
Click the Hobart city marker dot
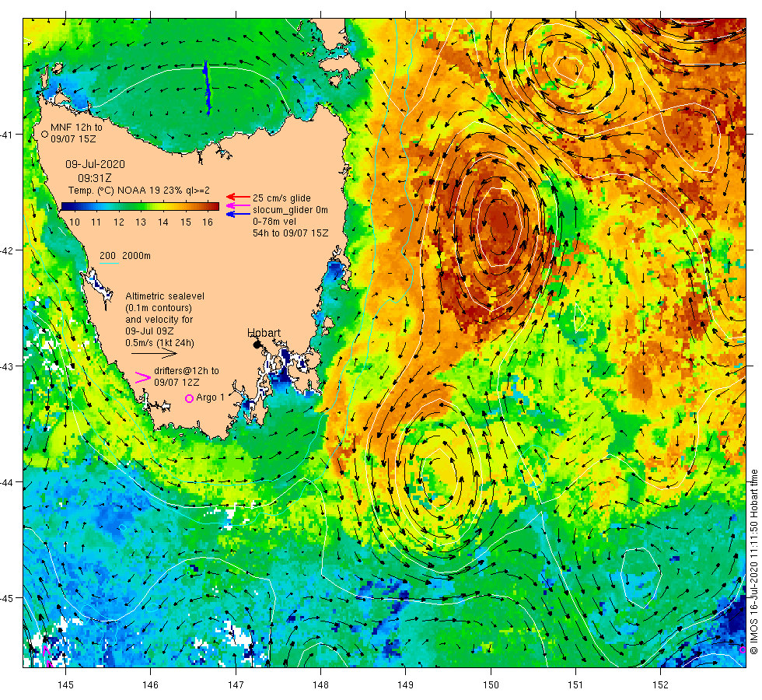[x=257, y=345]
